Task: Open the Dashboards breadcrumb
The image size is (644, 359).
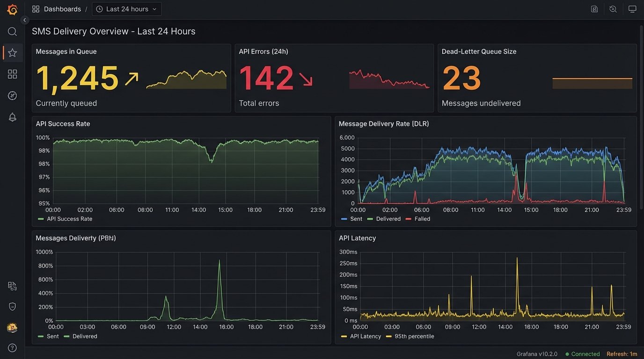Action: pos(62,9)
